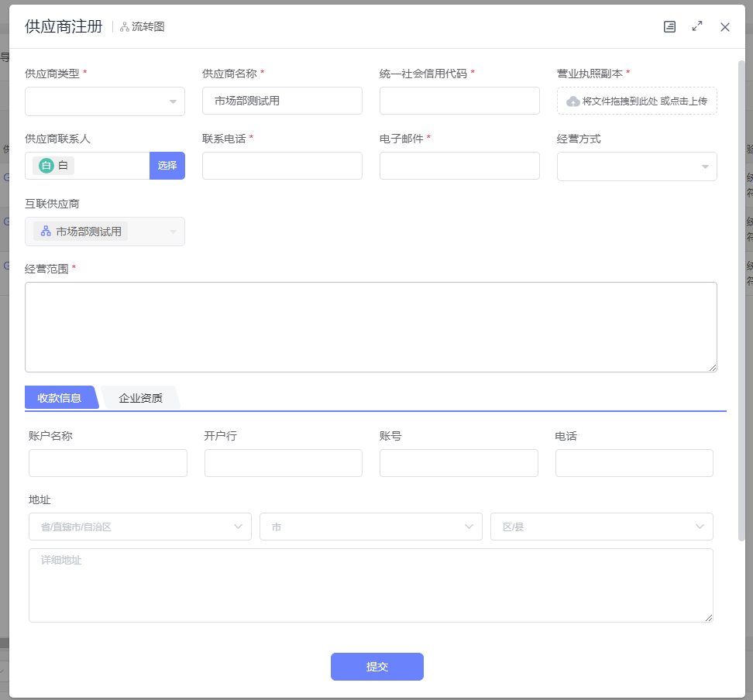Expand the 省/直辖市/自治区 selector

pos(139,527)
